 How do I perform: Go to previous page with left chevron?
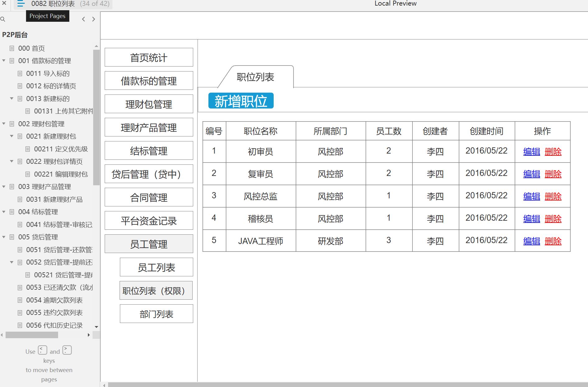(83, 19)
